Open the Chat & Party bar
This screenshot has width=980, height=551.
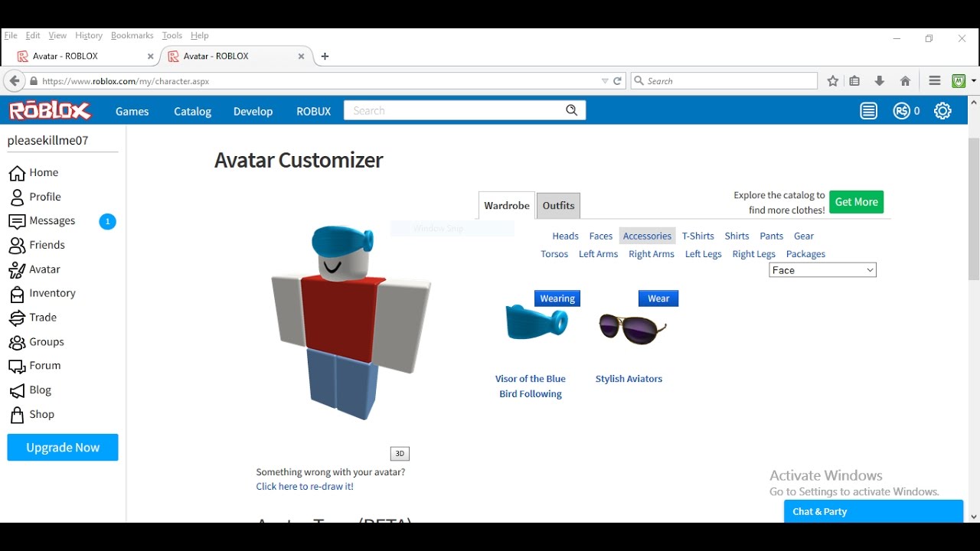(874, 511)
